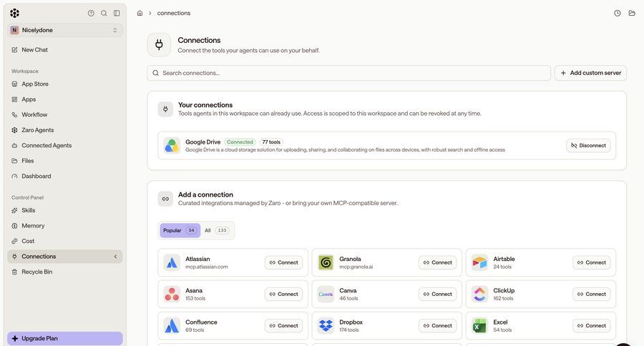Go to Dashboard
Image resolution: width=644 pixels, height=346 pixels.
(65, 176)
